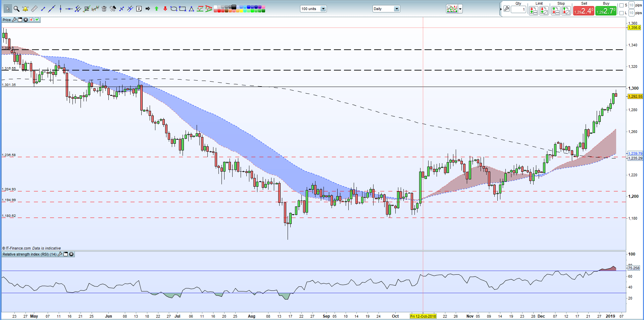This screenshot has height=320, width=644.
Task: Select the ellipse drawing tool
Action: 174,9
